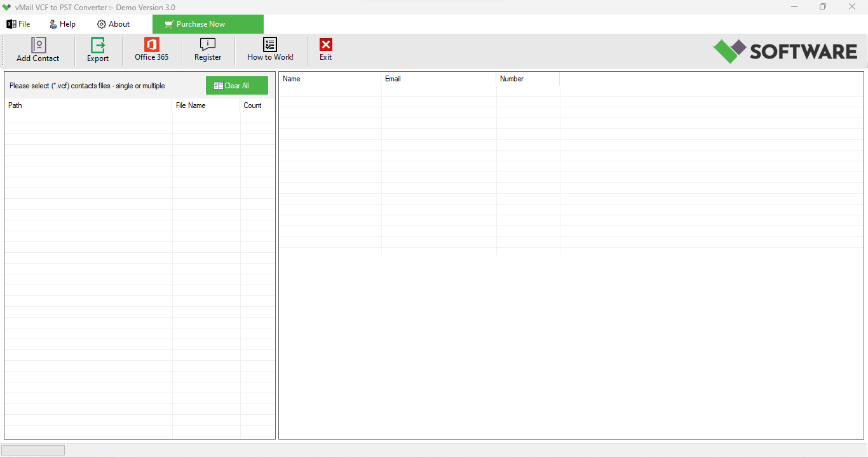Screen dimensions: 868x458
Task: Click the Purchase Now tab
Action: 208,24
